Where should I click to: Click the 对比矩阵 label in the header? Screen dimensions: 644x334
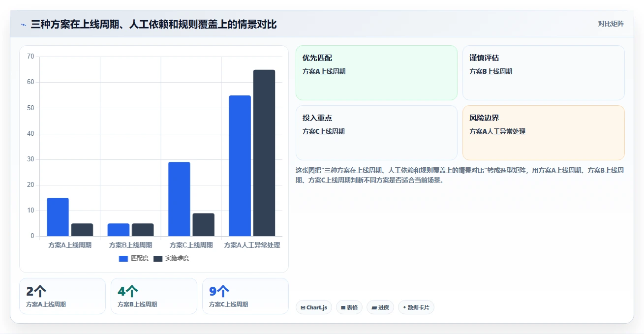point(611,24)
